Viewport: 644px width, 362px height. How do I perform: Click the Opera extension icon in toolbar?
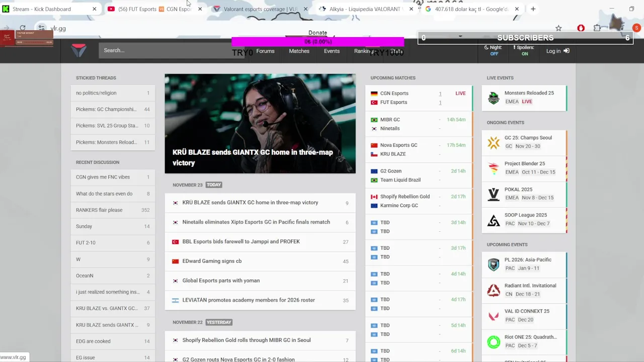(x=581, y=28)
